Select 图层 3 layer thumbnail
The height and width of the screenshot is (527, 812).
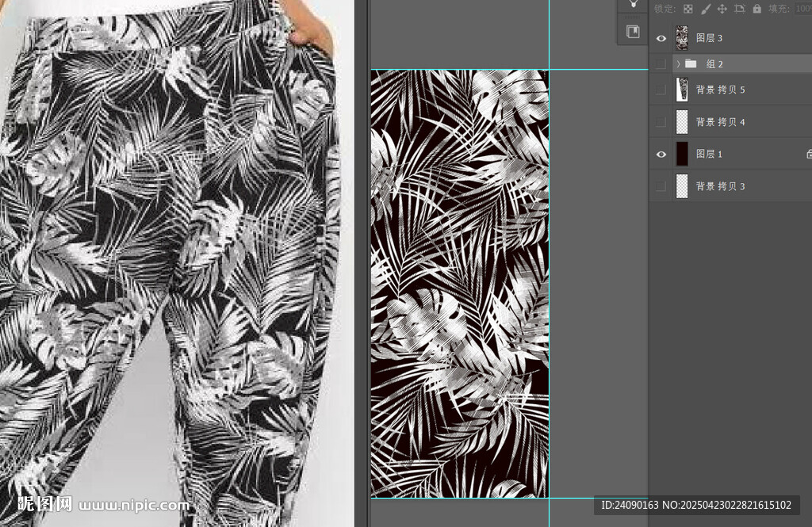pyautogui.click(x=682, y=38)
